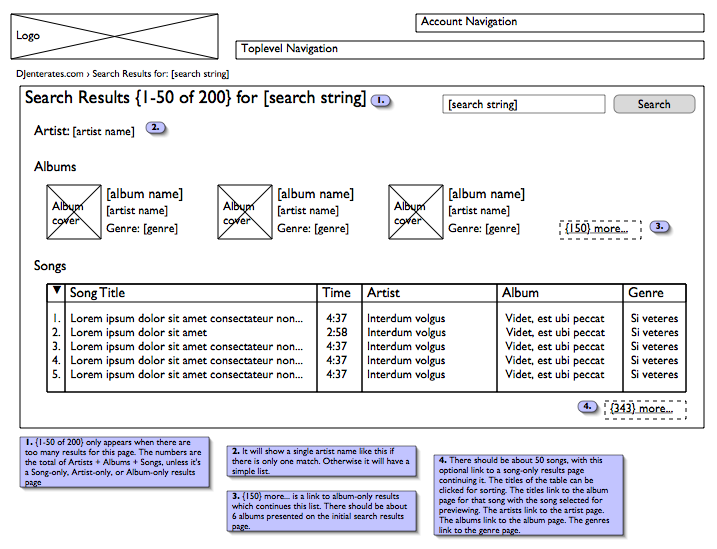Screen dimensions: 717x549
Task: Open song number 3 title in table
Action: pos(187,346)
